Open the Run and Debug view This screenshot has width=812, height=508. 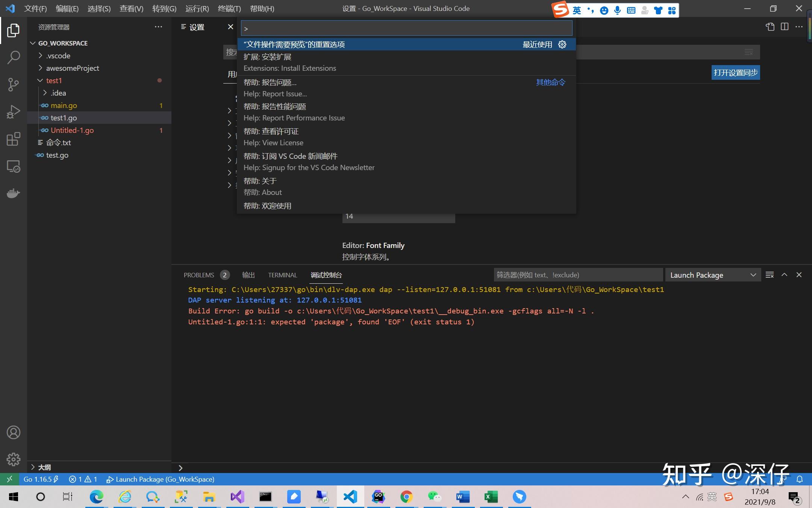[14, 111]
